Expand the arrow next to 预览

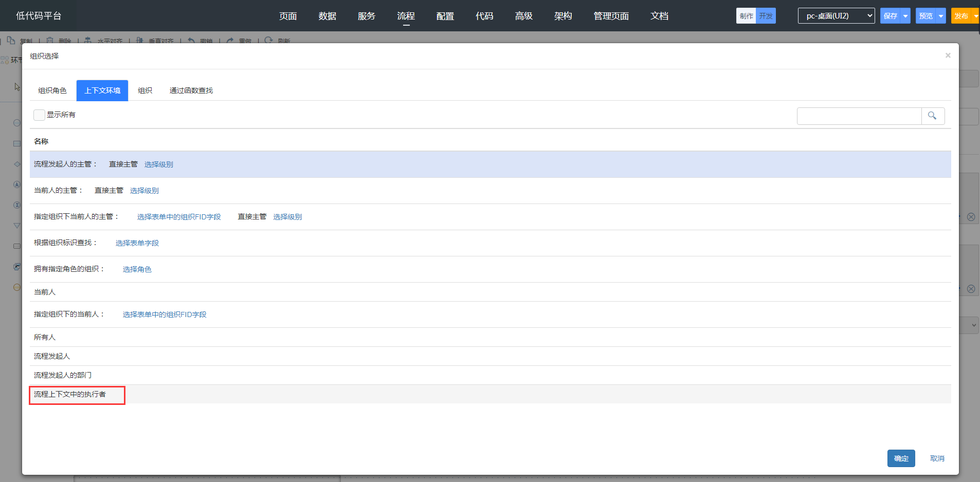pyautogui.click(x=940, y=16)
